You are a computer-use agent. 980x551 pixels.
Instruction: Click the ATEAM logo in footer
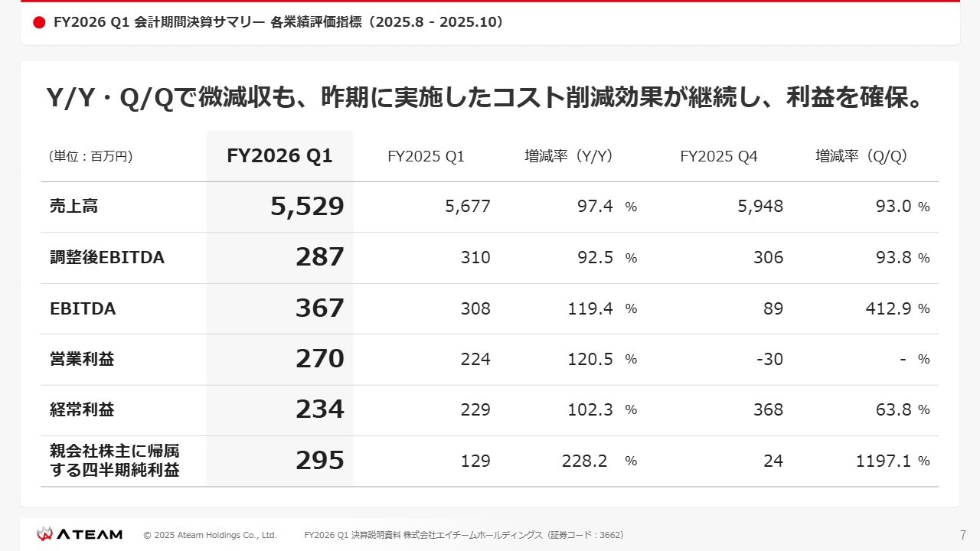[x=80, y=534]
